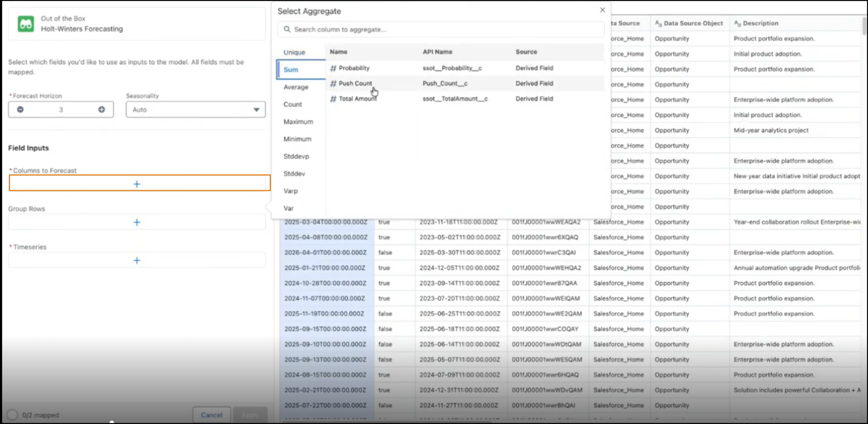Screen dimensions: 868x424
Task: Click cell 2025-03-04T00:00:00.000Z
Action: click(326, 222)
